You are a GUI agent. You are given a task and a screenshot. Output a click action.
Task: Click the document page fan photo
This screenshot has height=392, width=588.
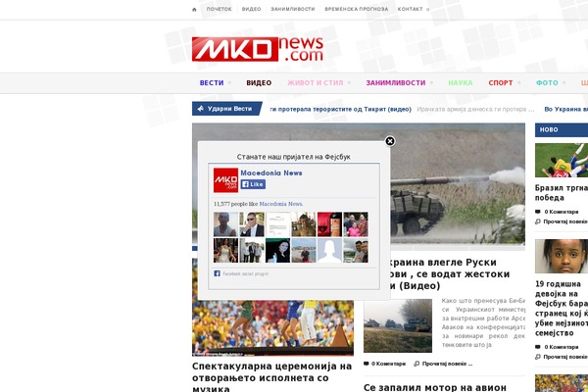278,224
